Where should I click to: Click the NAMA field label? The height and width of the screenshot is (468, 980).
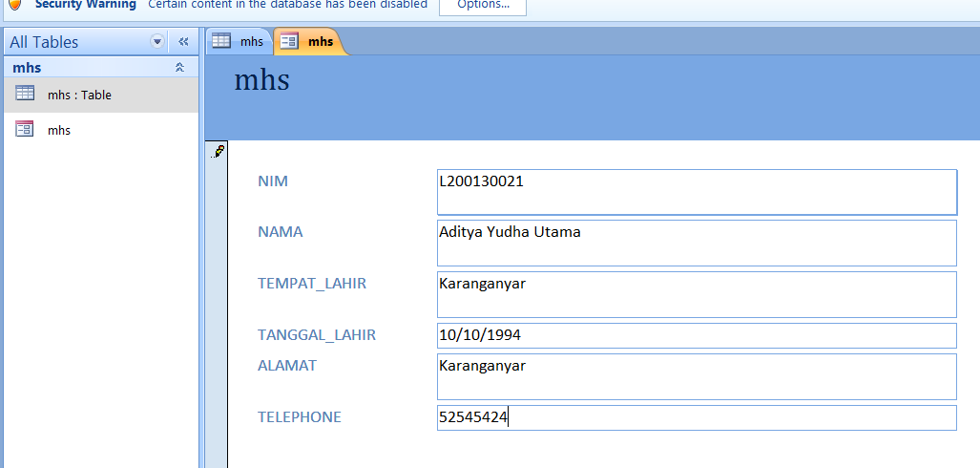(280, 232)
